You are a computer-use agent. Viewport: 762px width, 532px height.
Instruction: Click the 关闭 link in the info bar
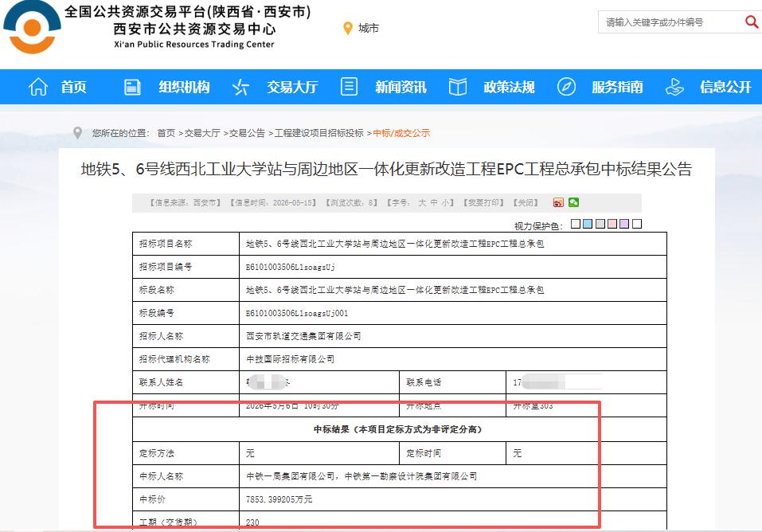click(526, 203)
